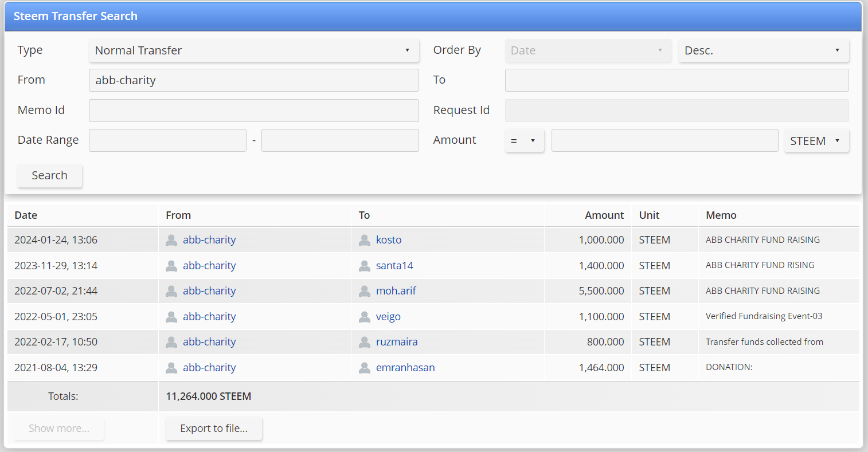Open abb-charity link in the 2024-01-24 row
Screen dimensions: 868x452
point(209,240)
